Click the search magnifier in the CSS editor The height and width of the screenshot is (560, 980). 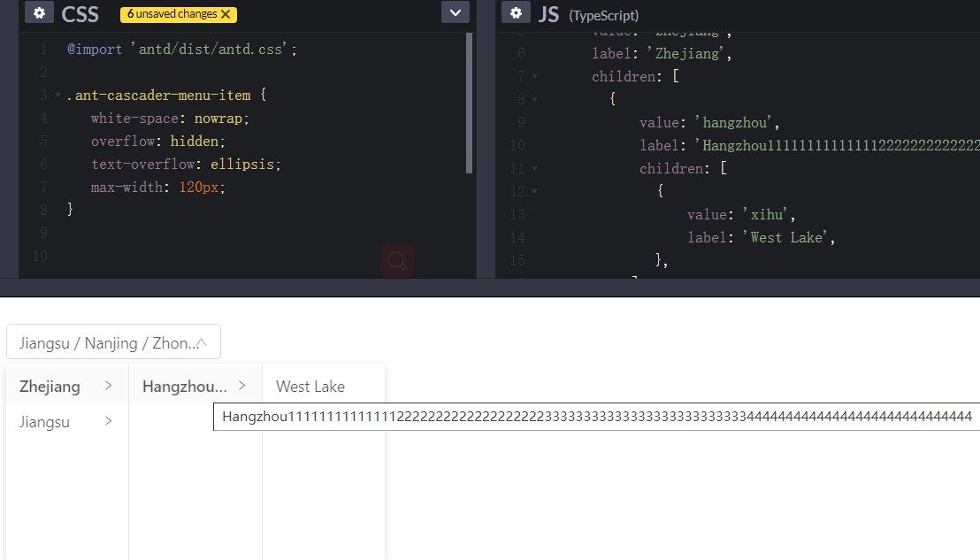[x=395, y=261]
